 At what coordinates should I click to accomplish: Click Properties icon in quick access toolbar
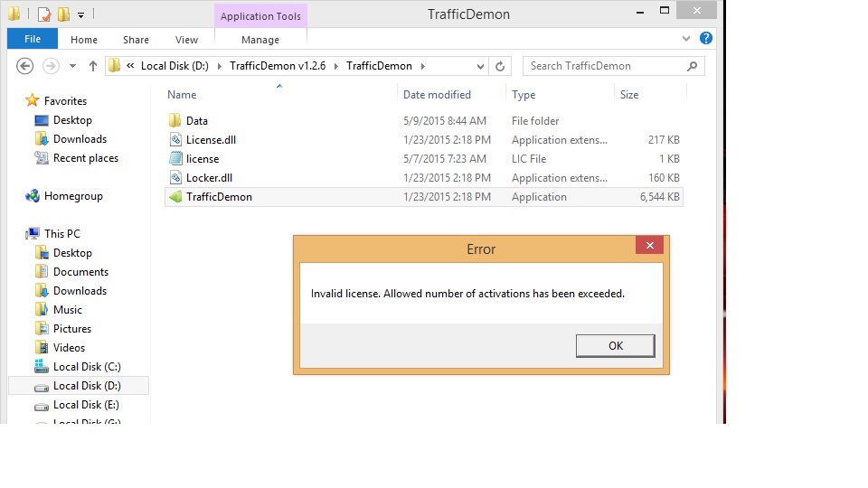click(x=43, y=14)
